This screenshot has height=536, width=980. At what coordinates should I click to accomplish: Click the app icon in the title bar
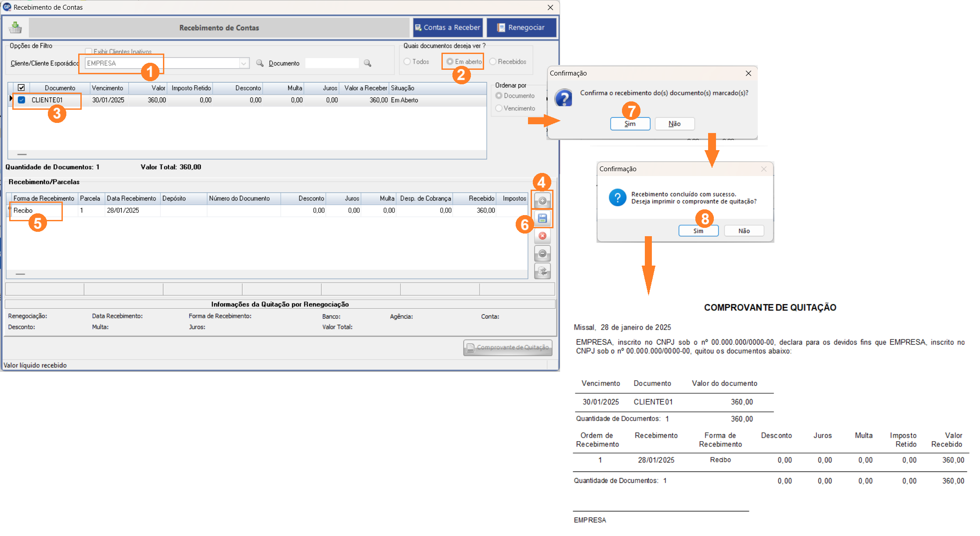tap(7, 7)
